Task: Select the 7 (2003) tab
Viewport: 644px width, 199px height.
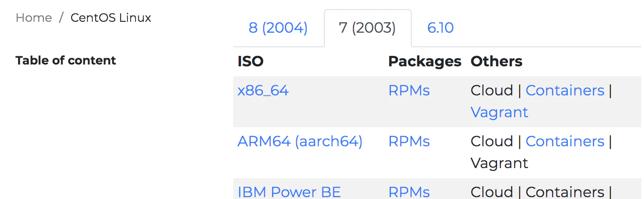Action: click(x=367, y=28)
